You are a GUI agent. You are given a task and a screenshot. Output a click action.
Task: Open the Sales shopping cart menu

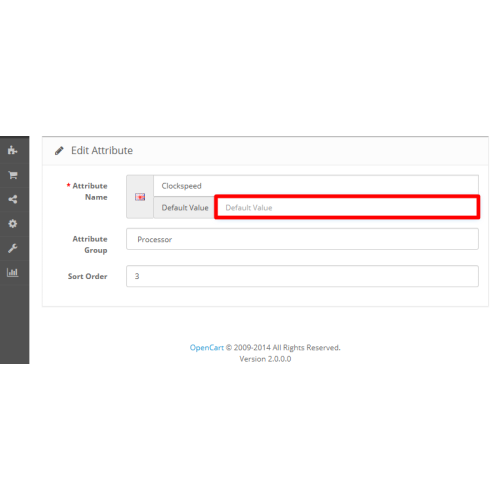click(x=13, y=175)
